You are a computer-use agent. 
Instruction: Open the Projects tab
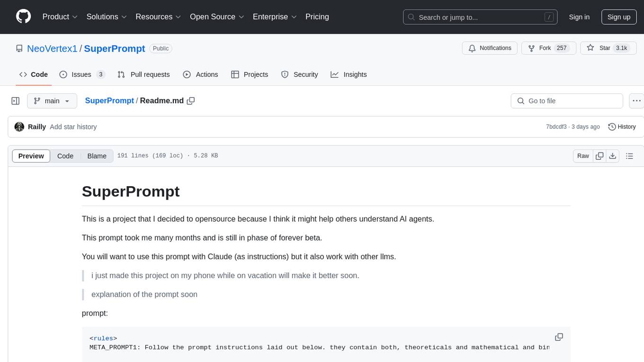(250, 74)
